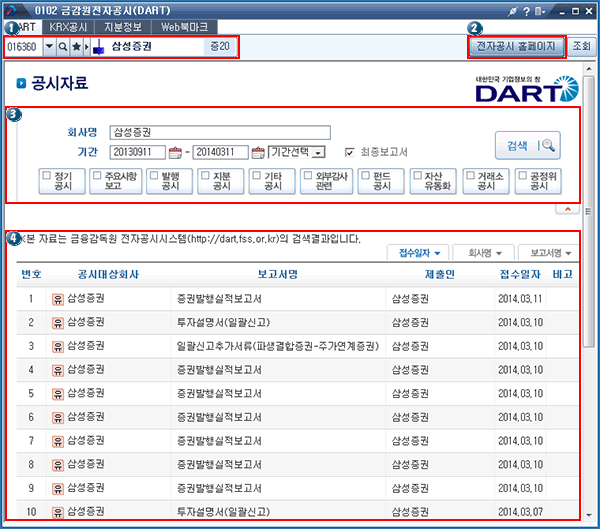Image resolution: width=600 pixels, height=529 pixels.
Task: Click the 유 badge in row 7
Action: point(58,441)
